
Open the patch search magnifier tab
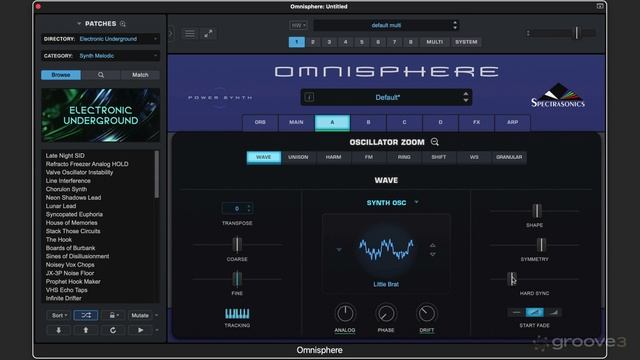coord(101,75)
